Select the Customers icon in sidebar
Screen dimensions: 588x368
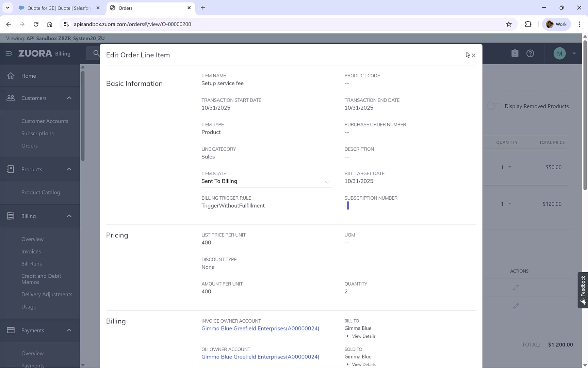(11, 98)
